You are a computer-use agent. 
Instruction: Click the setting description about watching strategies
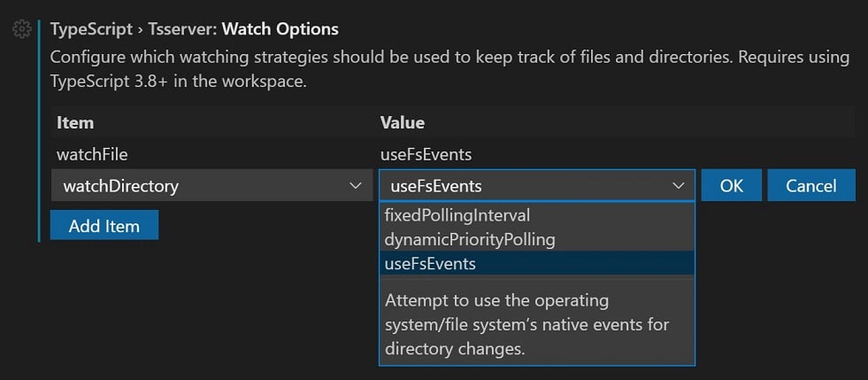pyautogui.click(x=449, y=68)
